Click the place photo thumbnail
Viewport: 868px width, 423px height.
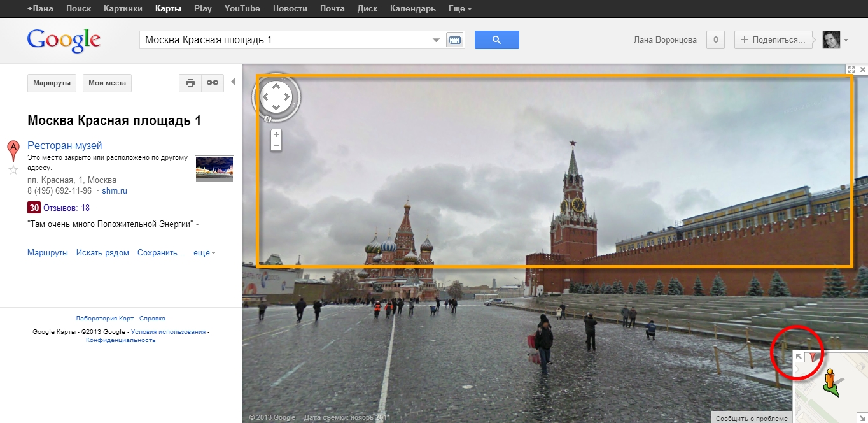pyautogui.click(x=214, y=169)
